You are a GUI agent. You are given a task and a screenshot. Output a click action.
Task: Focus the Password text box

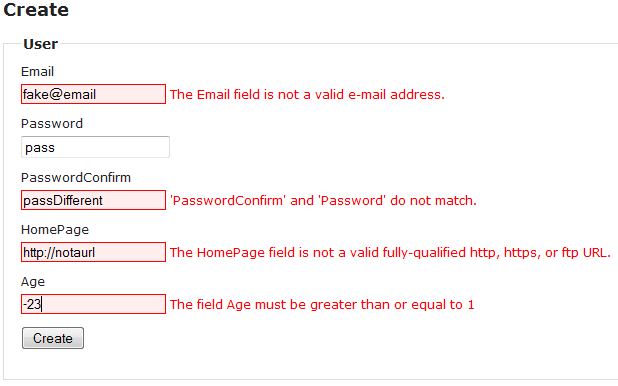(x=95, y=147)
